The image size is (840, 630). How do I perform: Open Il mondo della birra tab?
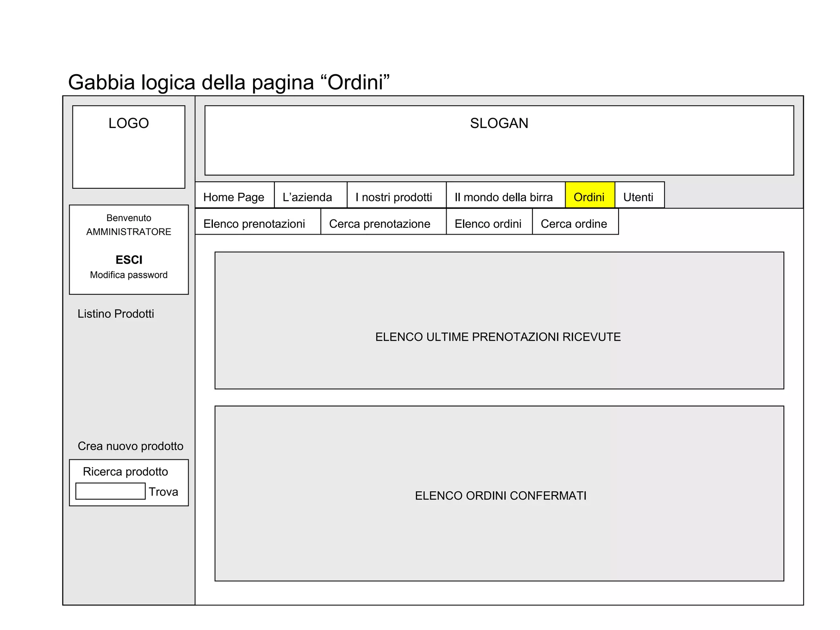506,195
